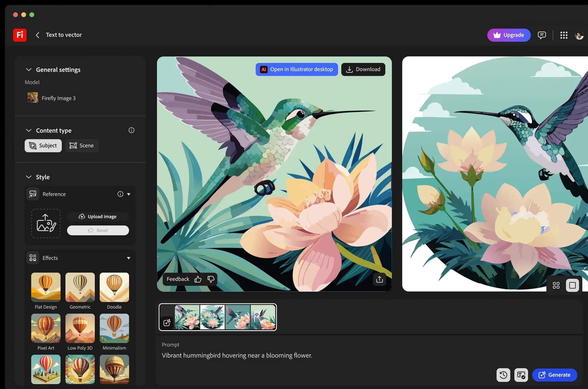588x389 pixels.
Task: Select the second hummingbird variation thumbnail
Action: point(213,317)
